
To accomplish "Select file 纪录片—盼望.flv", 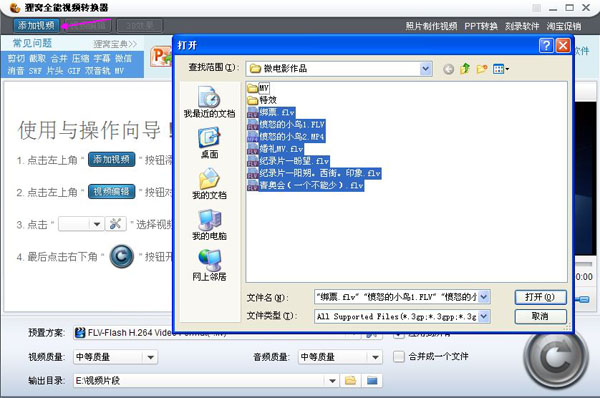I will point(289,161).
